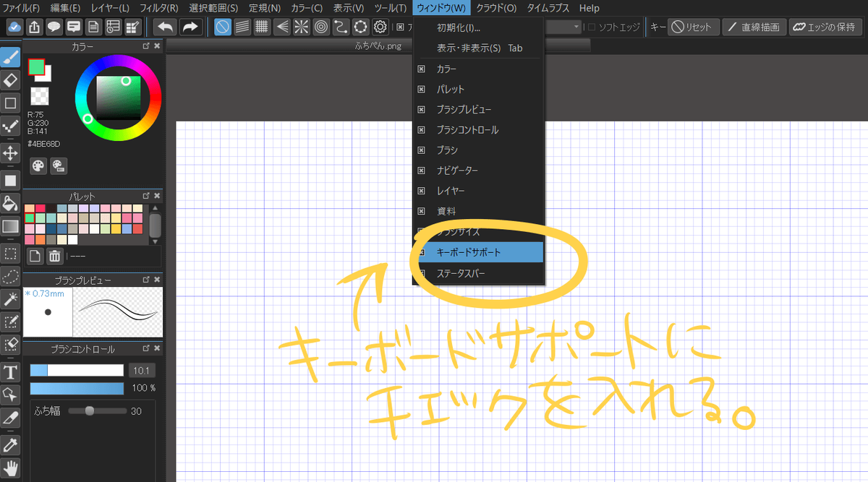
Task: Toggle the カラー window in menu
Action: [478, 69]
